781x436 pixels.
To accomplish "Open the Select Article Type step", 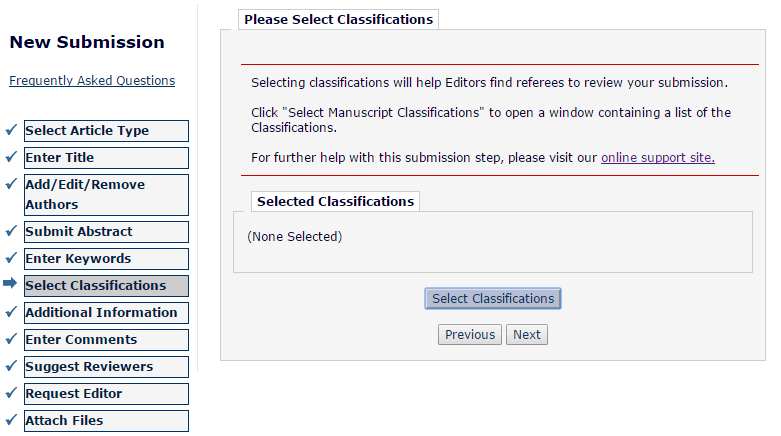I will click(106, 131).
